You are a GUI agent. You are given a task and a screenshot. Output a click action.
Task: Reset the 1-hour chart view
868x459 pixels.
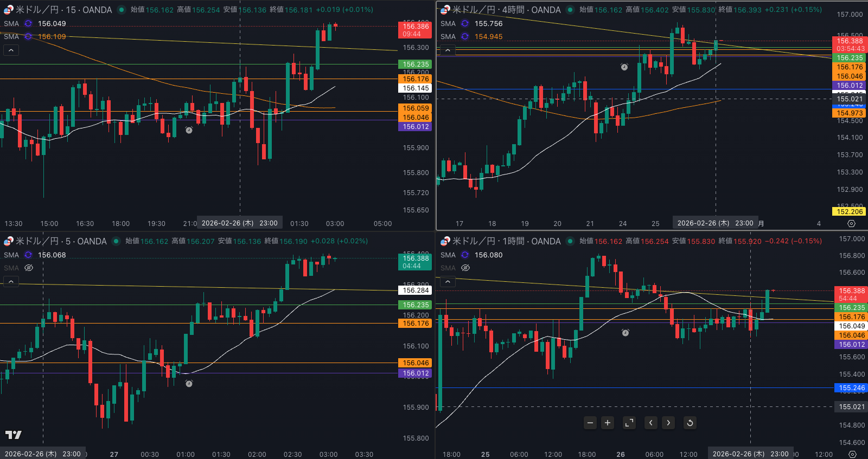click(690, 423)
